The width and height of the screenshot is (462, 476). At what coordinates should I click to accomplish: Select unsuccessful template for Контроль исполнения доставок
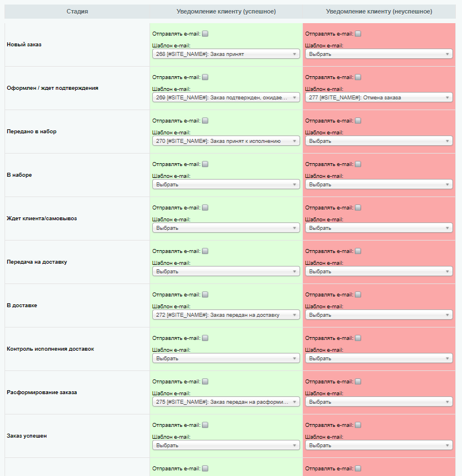click(x=379, y=359)
